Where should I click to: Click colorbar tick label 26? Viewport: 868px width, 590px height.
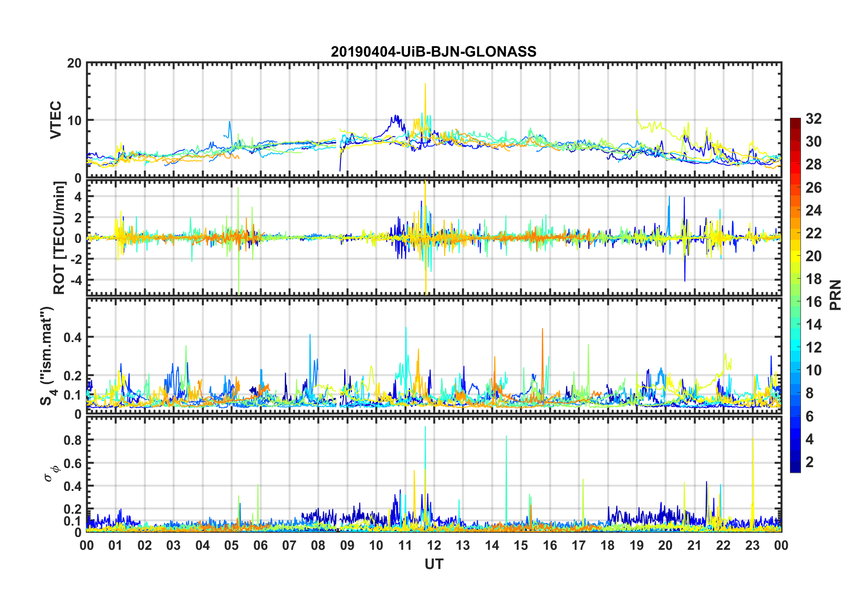pos(813,187)
